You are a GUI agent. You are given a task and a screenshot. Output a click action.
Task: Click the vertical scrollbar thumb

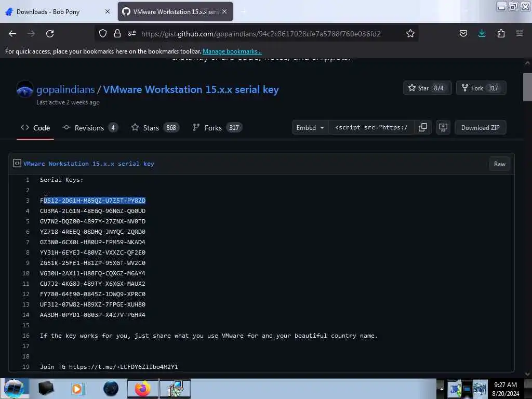pyautogui.click(x=527, y=87)
